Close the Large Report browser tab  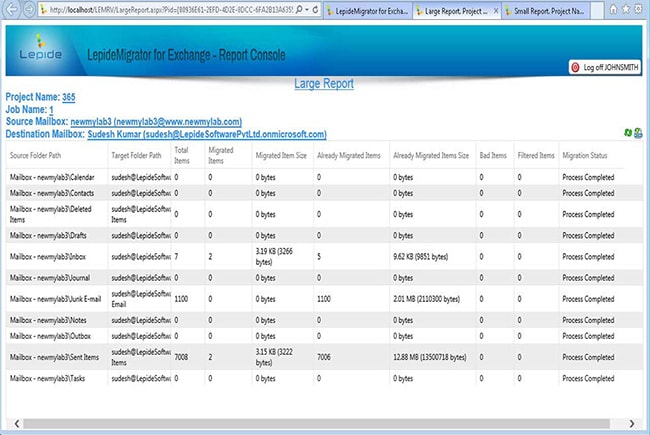496,11
